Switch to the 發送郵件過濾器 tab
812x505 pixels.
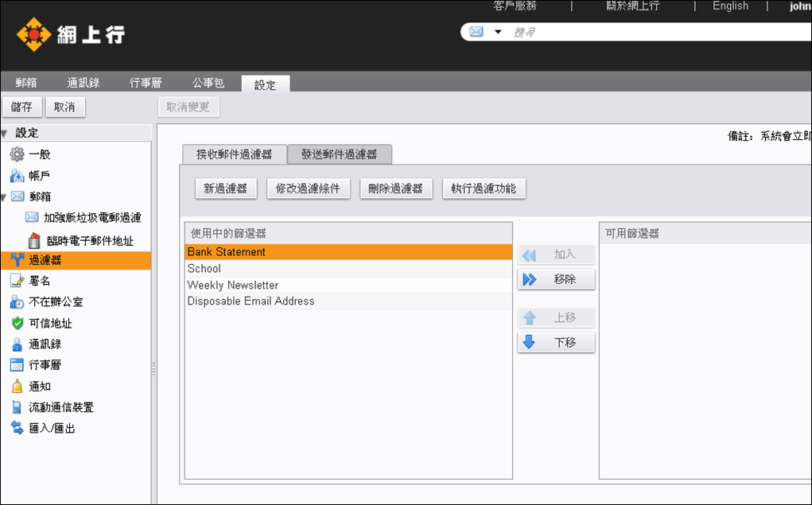(339, 154)
